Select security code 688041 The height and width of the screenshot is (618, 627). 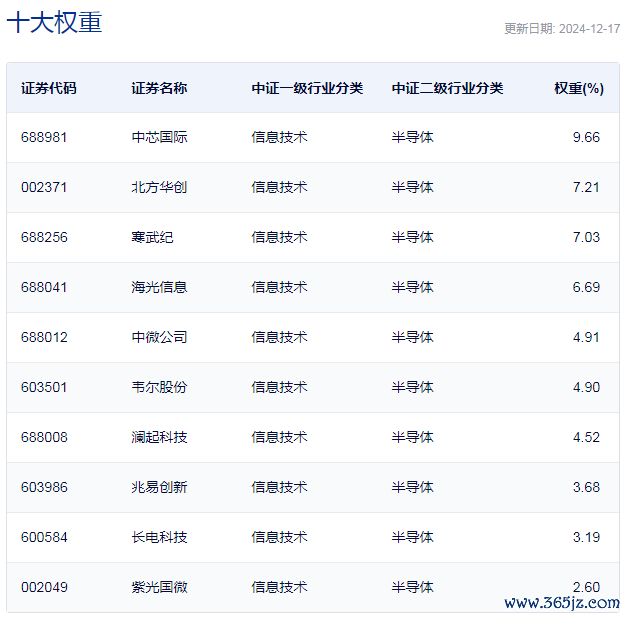pyautogui.click(x=44, y=287)
